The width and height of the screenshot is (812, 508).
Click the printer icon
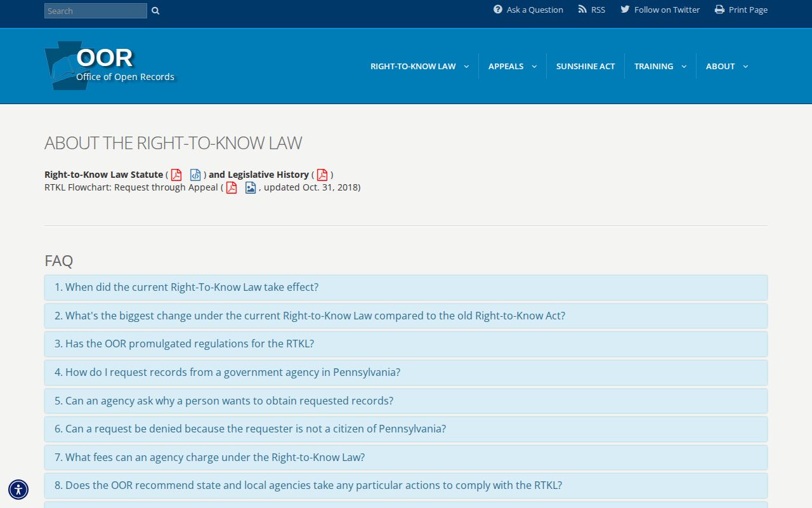pyautogui.click(x=719, y=10)
